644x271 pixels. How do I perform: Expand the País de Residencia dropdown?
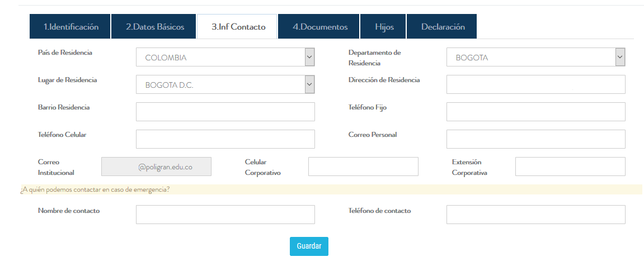pyautogui.click(x=225, y=57)
